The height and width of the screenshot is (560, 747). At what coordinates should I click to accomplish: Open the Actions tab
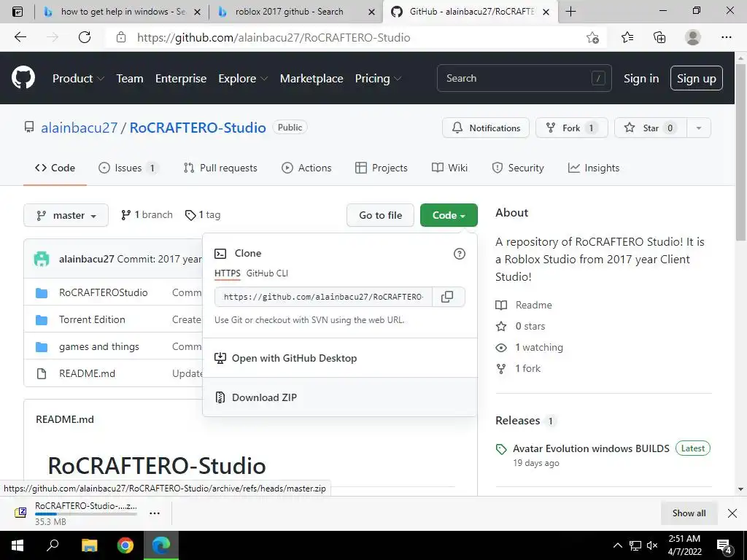click(306, 168)
